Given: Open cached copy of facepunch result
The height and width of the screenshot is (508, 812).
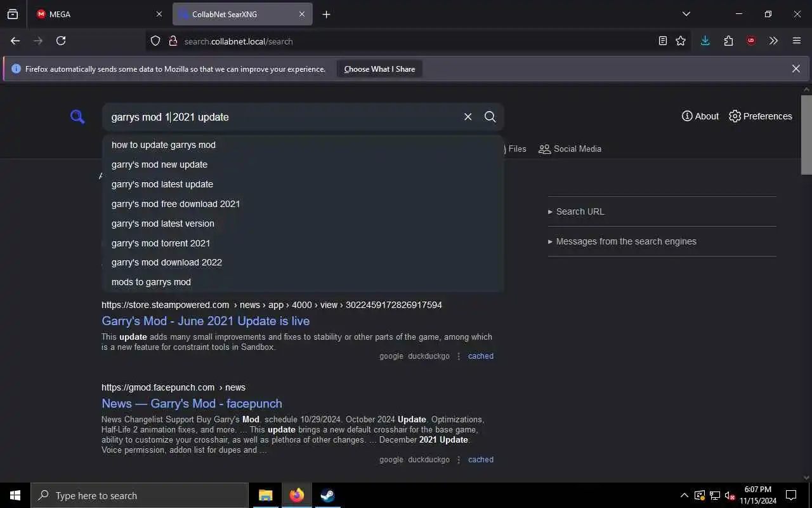Looking at the screenshot, I should coord(481,460).
